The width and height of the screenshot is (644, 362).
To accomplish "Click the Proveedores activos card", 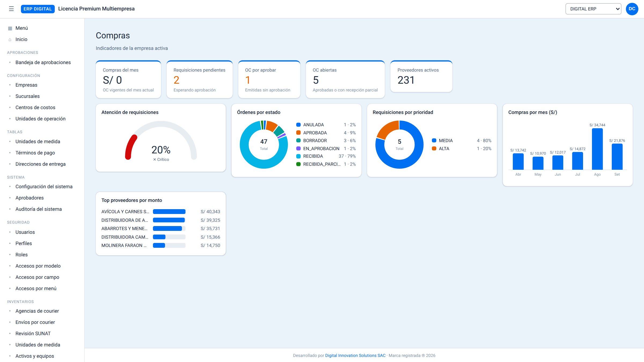I will (421, 76).
